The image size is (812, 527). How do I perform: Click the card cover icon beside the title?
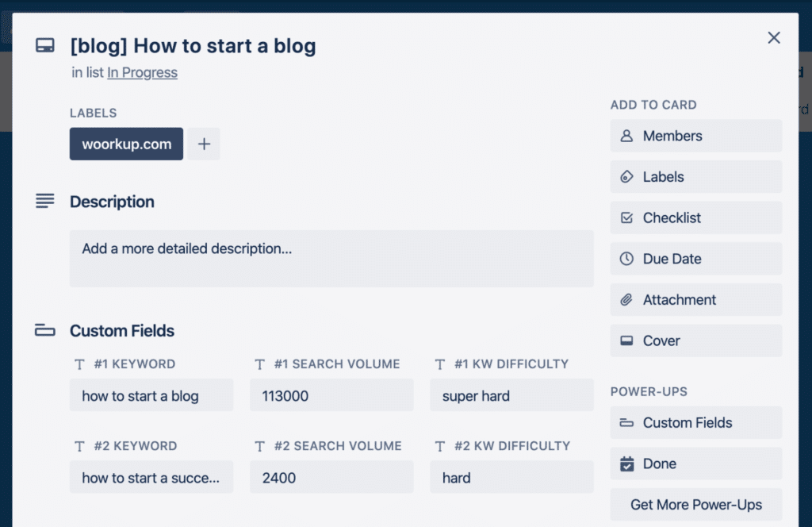tap(45, 45)
